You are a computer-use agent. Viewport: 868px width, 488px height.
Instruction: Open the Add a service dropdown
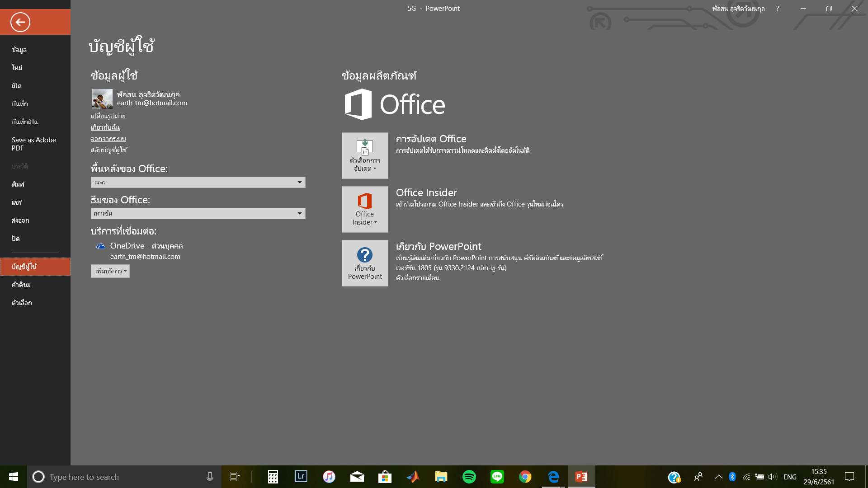[110, 271]
